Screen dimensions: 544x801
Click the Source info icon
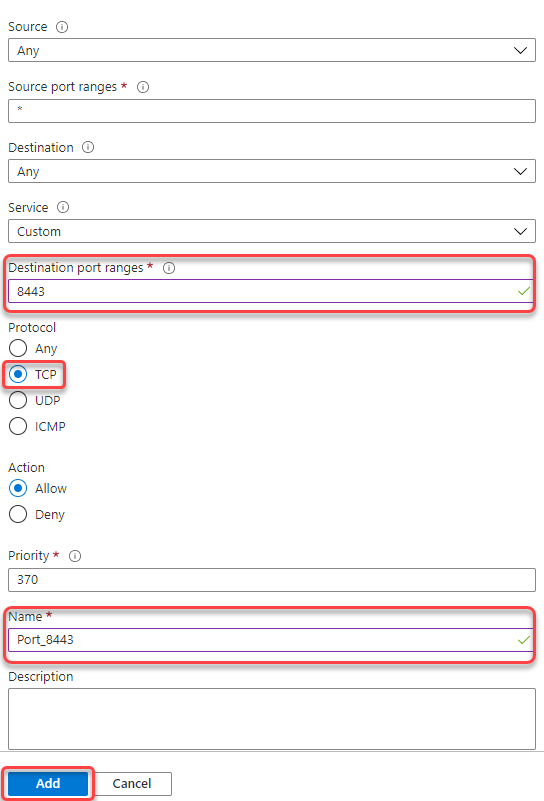[x=62, y=27]
